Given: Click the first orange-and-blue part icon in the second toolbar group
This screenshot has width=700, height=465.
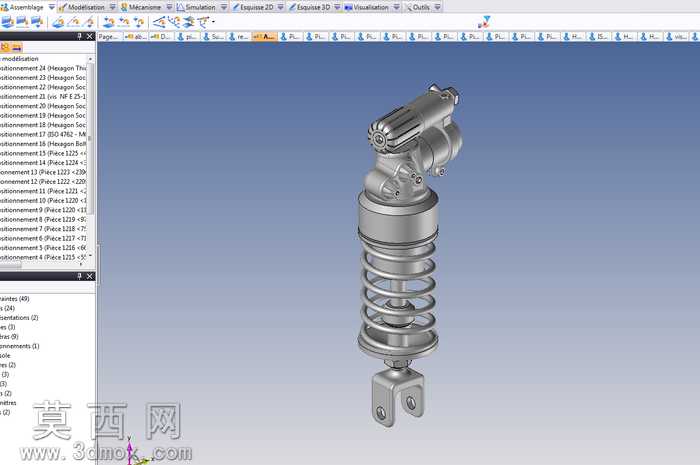Looking at the screenshot, I should (x=58, y=22).
